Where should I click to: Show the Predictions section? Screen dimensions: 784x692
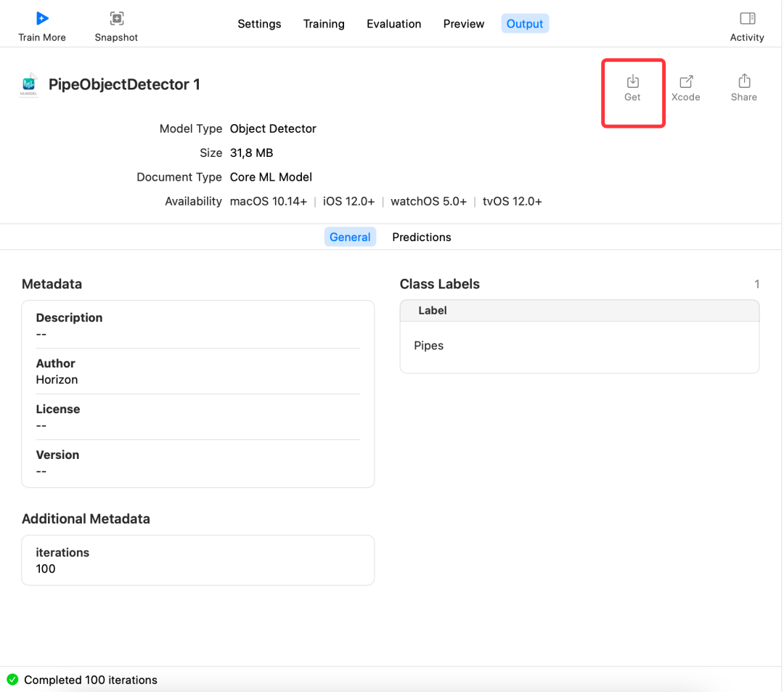click(422, 237)
